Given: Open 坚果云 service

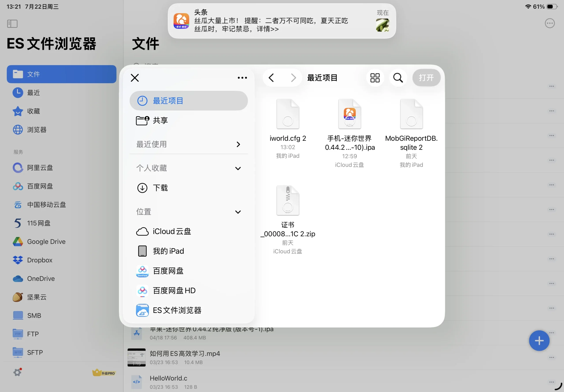Looking at the screenshot, I should [61, 297].
